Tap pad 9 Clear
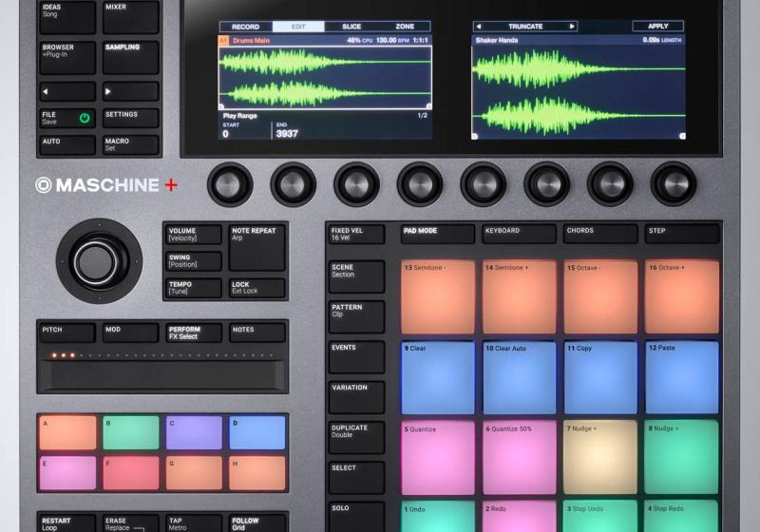760x532 pixels. click(438, 377)
